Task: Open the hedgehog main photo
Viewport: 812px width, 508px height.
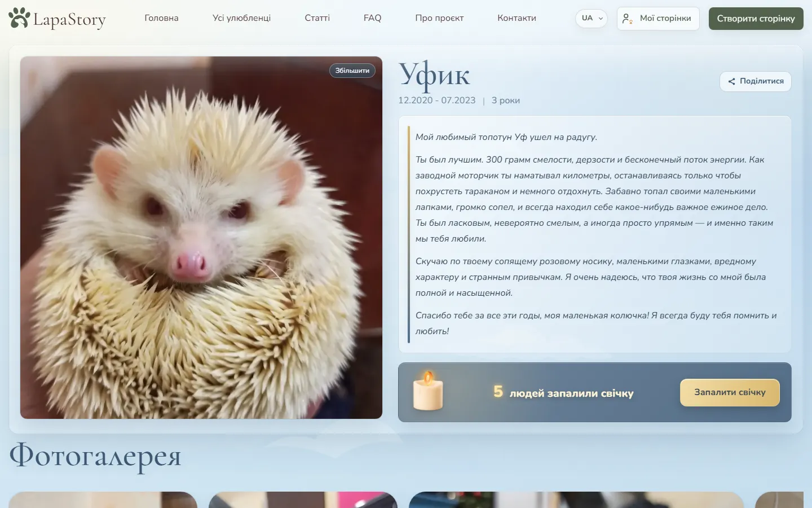Action: pos(201,238)
